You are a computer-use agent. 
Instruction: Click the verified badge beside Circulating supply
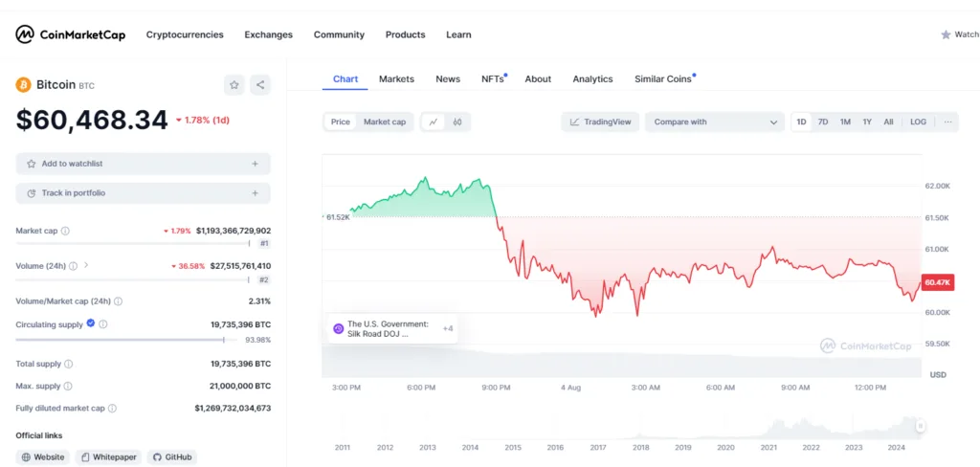(91, 323)
